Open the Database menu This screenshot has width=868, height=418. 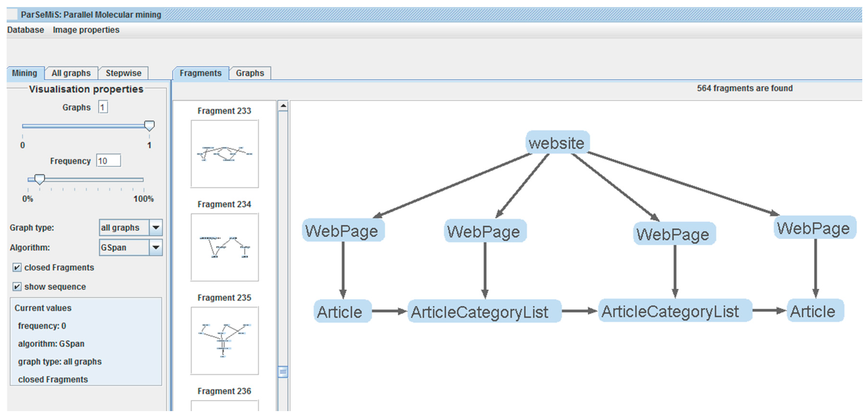pyautogui.click(x=26, y=30)
